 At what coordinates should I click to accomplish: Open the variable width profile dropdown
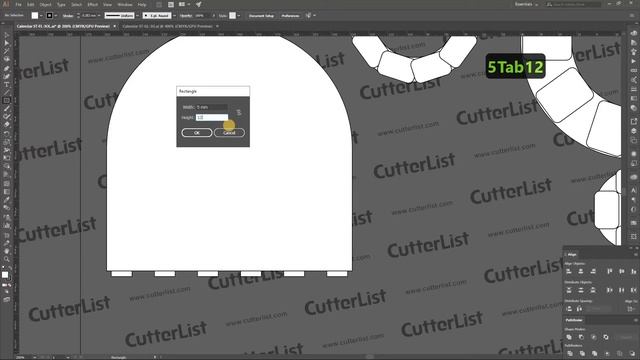click(138, 16)
